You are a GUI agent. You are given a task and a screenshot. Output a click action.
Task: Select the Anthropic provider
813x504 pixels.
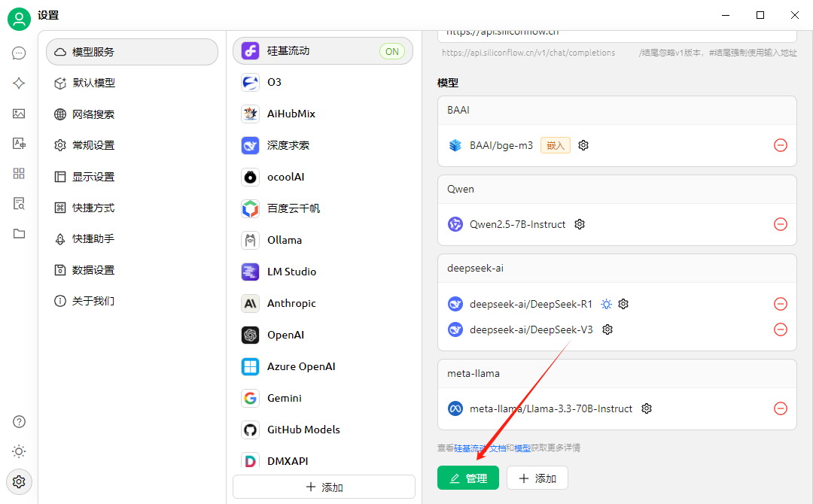pyautogui.click(x=323, y=304)
